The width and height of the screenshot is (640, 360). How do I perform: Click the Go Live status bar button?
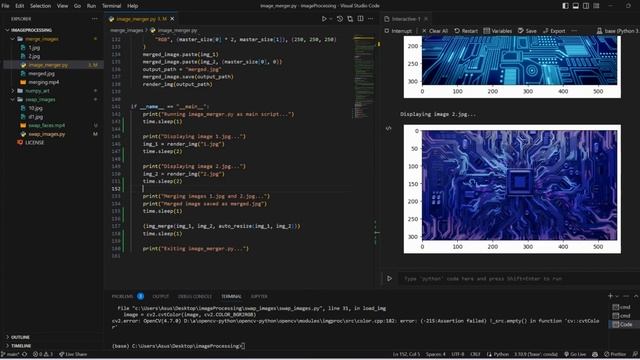coord(575,354)
